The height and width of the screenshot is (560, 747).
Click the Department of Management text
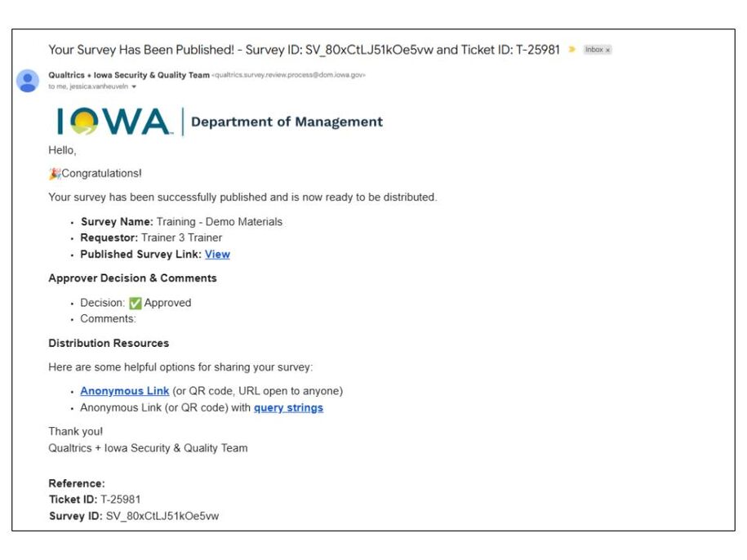point(287,122)
